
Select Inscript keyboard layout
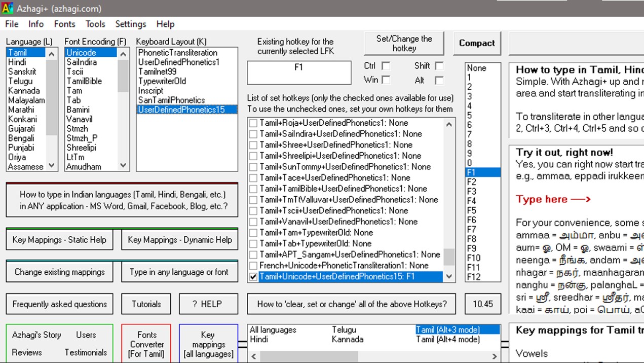pyautogui.click(x=187, y=91)
